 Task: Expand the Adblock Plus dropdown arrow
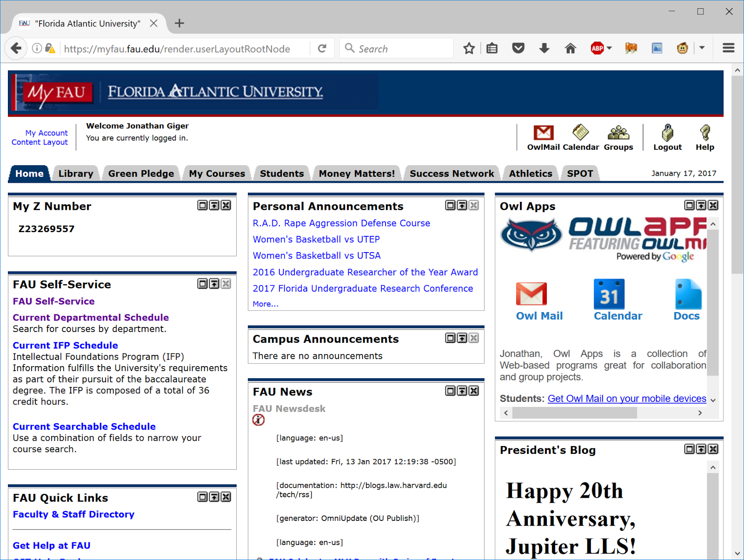pos(610,48)
